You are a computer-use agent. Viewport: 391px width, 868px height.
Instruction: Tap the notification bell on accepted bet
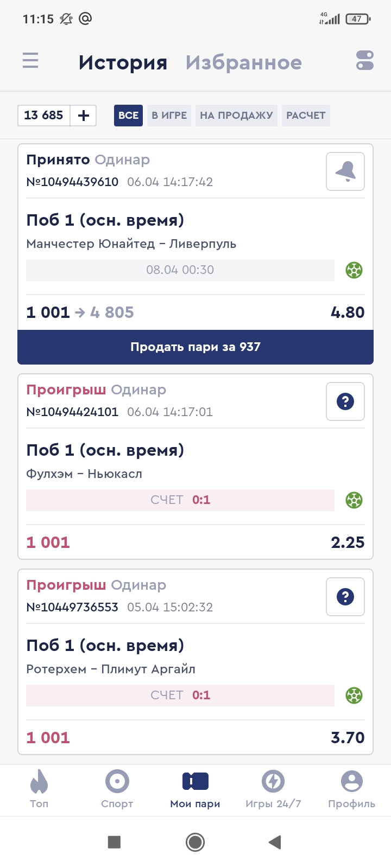point(345,171)
